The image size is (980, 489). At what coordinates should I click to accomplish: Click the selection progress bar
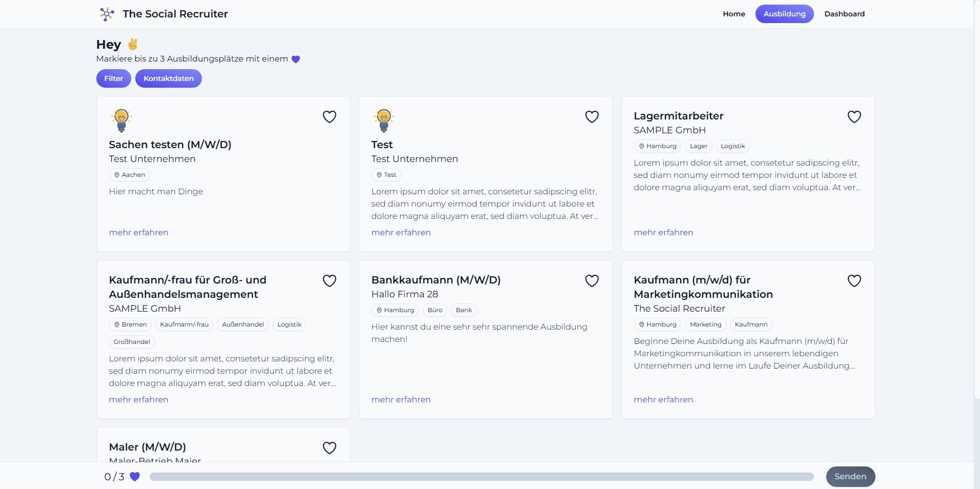[481, 477]
